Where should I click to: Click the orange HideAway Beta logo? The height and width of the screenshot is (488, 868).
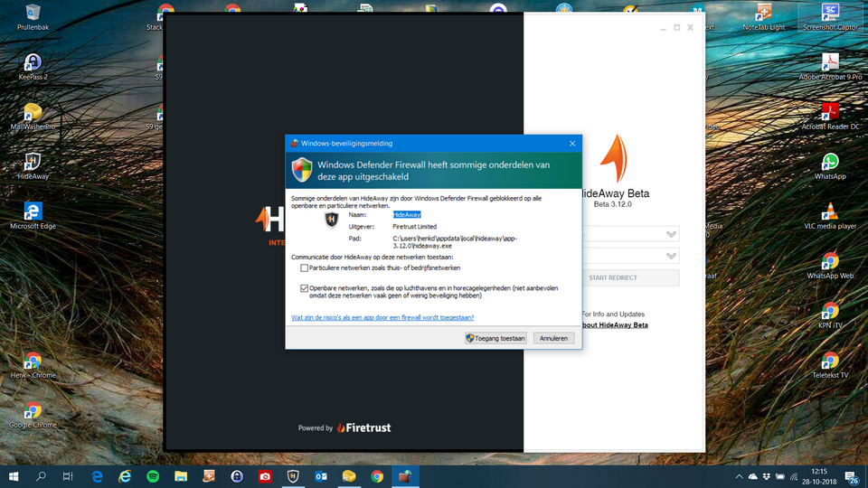[x=613, y=158]
